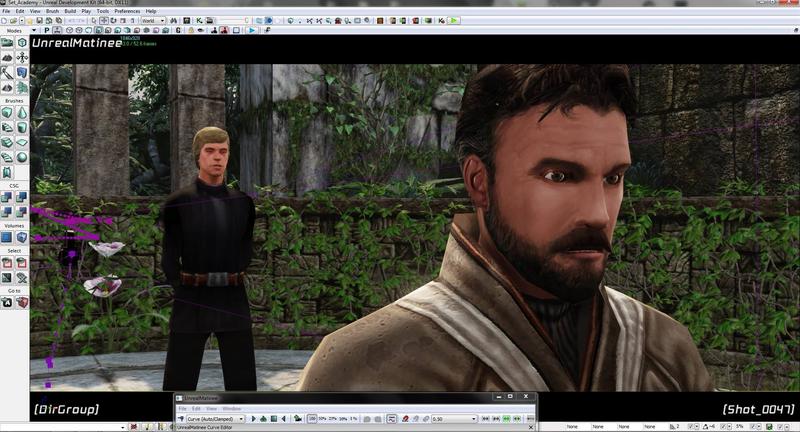Select the Spiral Staircase brush builder
The image size is (800, 432).
pos(7,157)
